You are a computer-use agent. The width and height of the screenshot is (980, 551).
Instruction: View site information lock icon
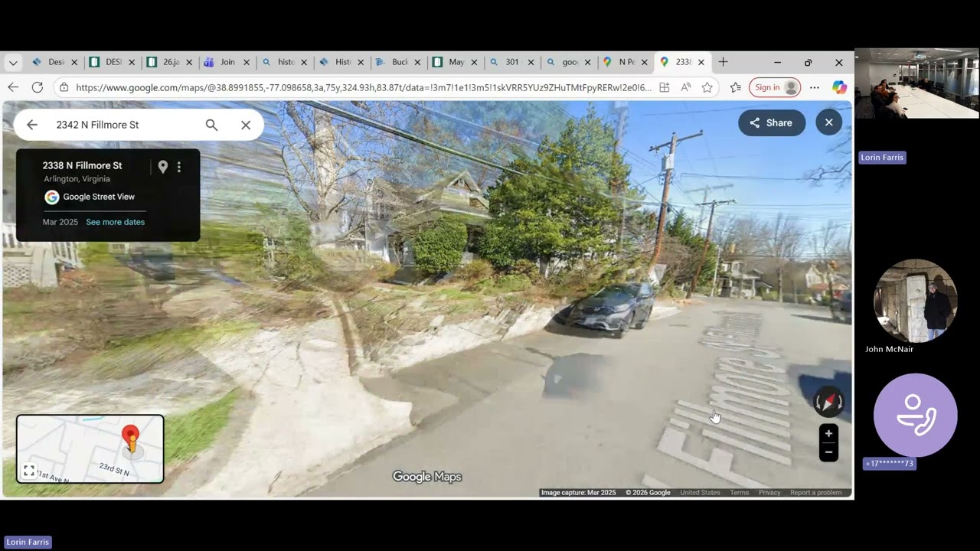tap(64, 87)
